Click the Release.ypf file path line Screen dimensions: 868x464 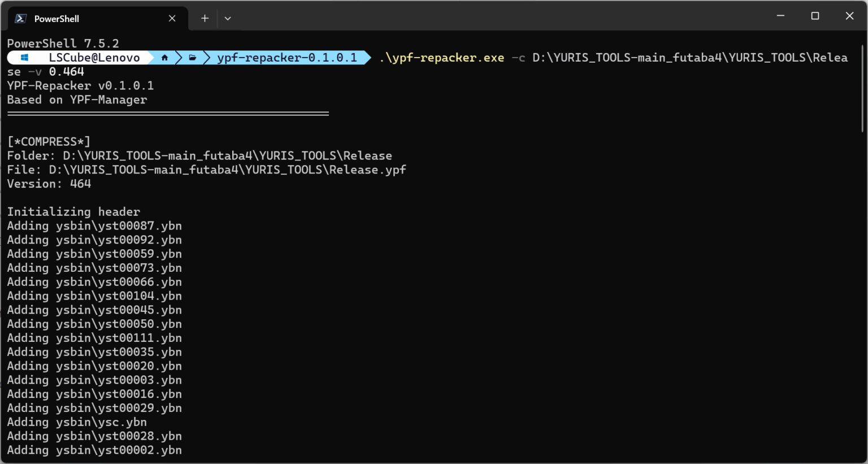[x=206, y=170]
